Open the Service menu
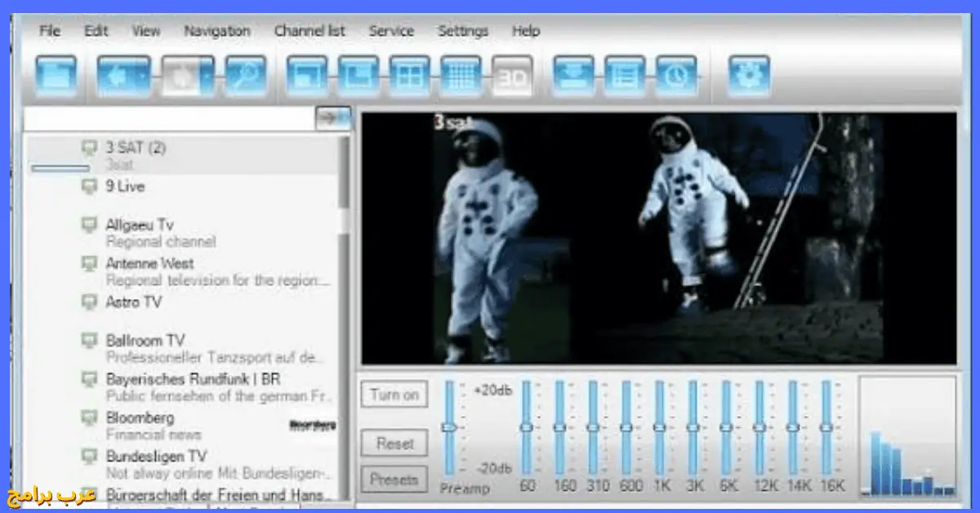This screenshot has height=513, width=980. point(391,31)
